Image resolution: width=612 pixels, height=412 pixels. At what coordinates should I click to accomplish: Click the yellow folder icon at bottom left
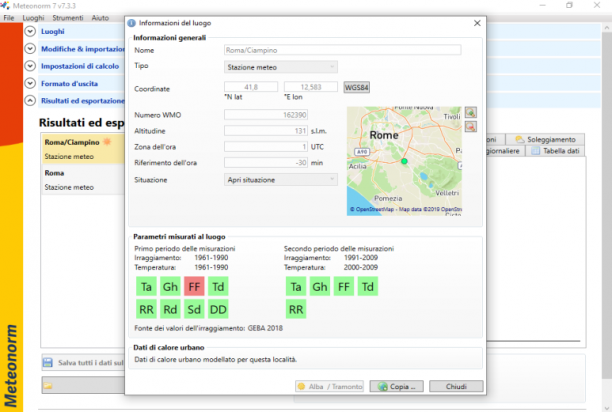pyautogui.click(x=48, y=385)
